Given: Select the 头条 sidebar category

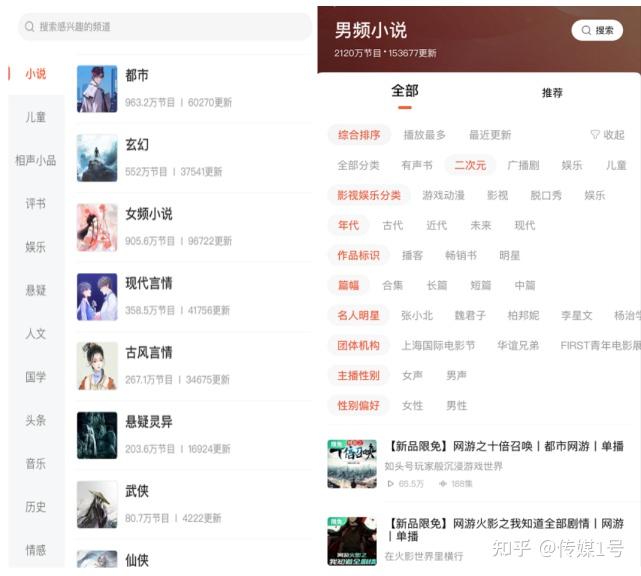Looking at the screenshot, I should (x=36, y=420).
